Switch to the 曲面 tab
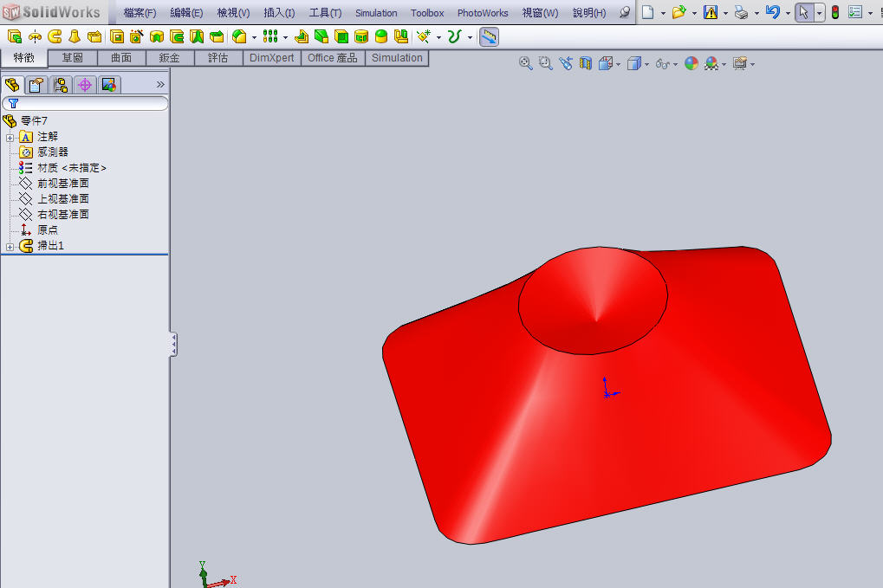The image size is (883, 588). pyautogui.click(x=121, y=58)
